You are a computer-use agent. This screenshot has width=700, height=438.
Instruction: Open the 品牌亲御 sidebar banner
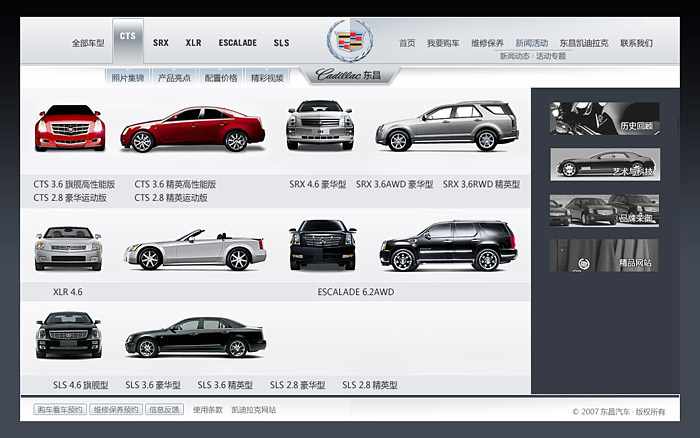pos(604,210)
